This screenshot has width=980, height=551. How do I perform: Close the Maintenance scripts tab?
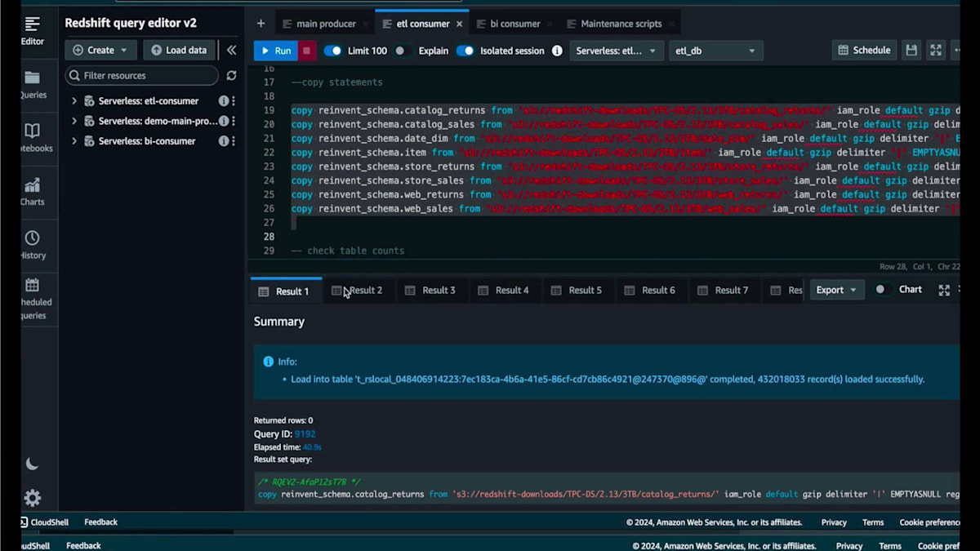(x=671, y=24)
